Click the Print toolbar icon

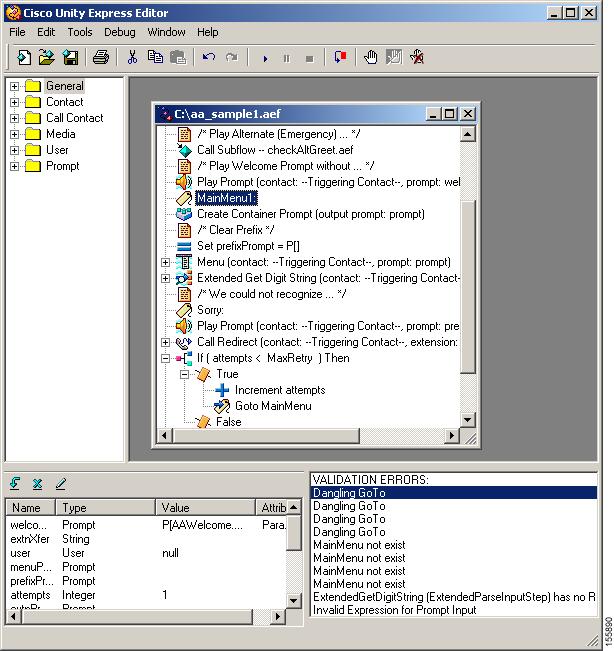point(100,57)
